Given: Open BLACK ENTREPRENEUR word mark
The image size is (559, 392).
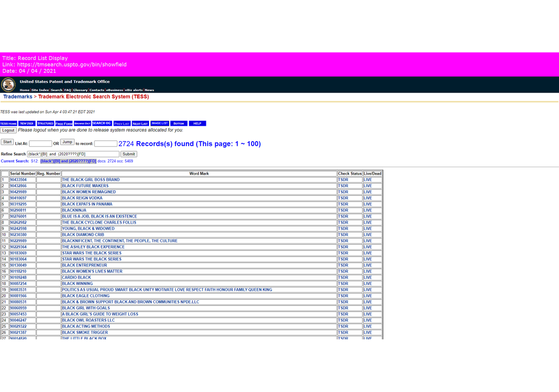Looking at the screenshot, I should 84,265.
